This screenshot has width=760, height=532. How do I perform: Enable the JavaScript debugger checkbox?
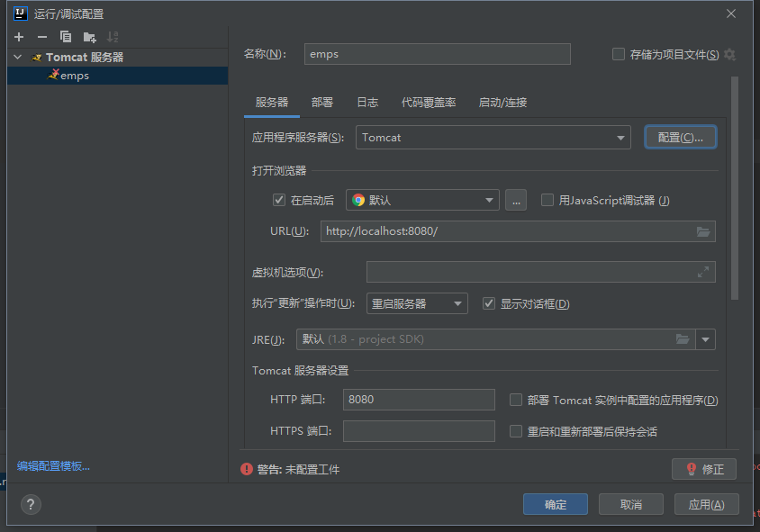(x=547, y=200)
